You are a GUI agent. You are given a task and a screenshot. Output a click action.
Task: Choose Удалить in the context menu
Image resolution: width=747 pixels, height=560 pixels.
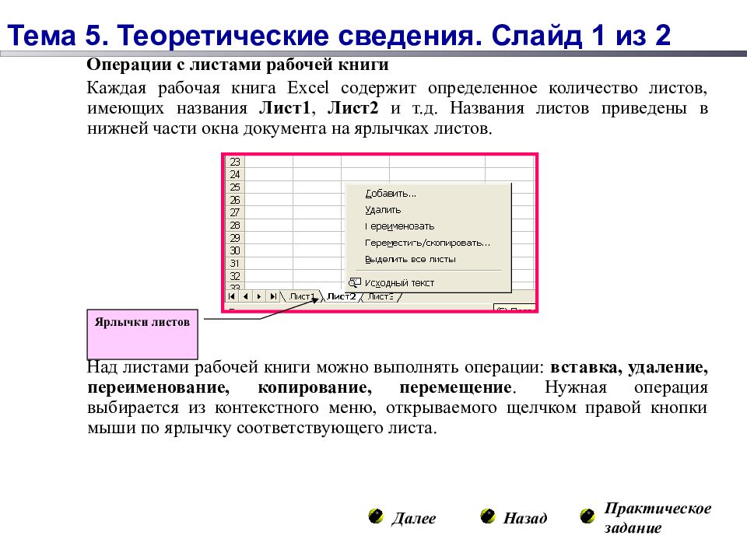coord(428,210)
